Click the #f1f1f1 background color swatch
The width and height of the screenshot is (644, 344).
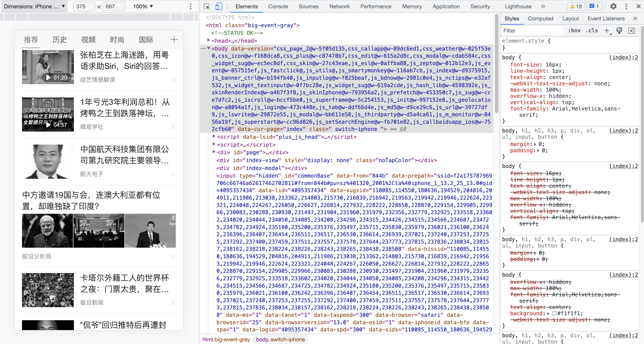(554, 313)
